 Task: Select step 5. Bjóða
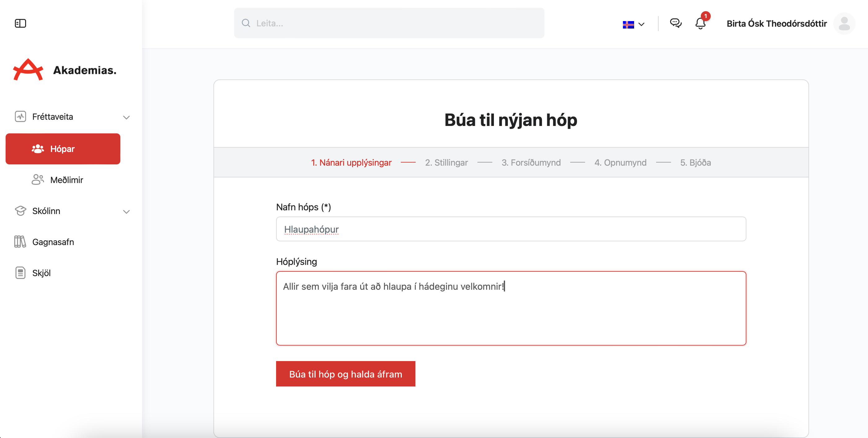click(695, 163)
